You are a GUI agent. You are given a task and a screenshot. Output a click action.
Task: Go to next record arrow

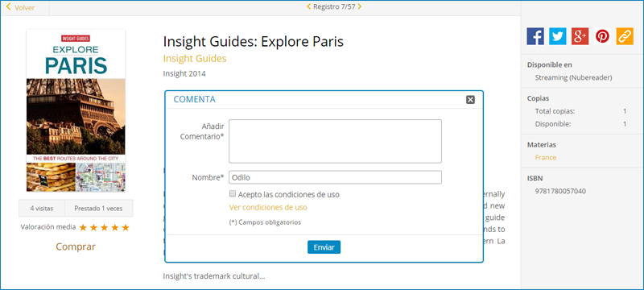coord(359,6)
